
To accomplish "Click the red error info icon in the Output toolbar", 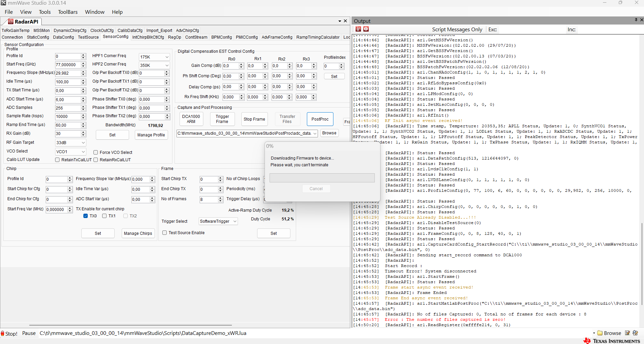I will coord(366,29).
